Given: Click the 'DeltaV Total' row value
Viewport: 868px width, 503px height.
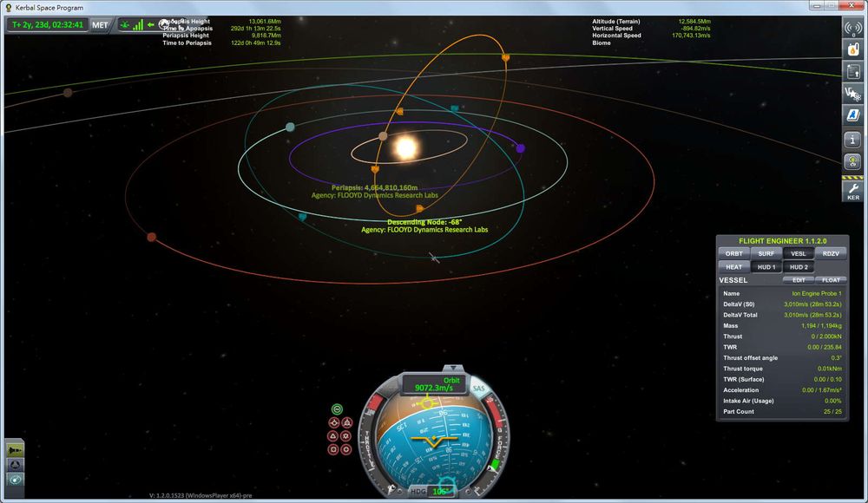Looking at the screenshot, I should point(812,315).
